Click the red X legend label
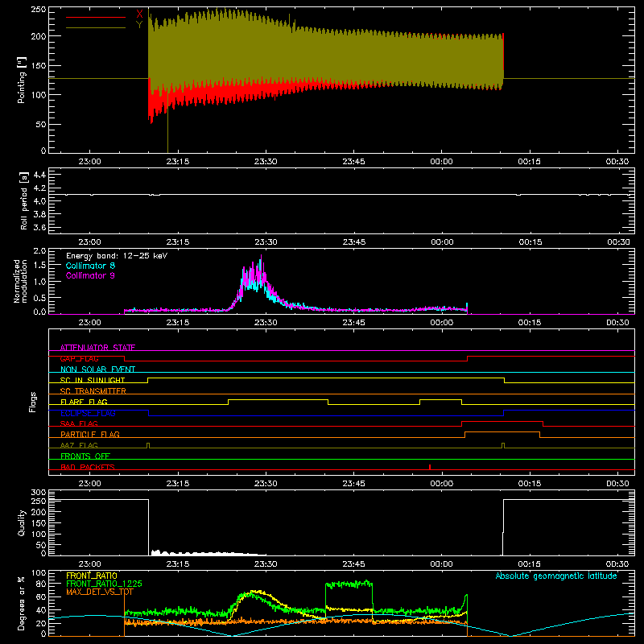Image resolution: width=644 pixels, height=644 pixels. pos(139,14)
